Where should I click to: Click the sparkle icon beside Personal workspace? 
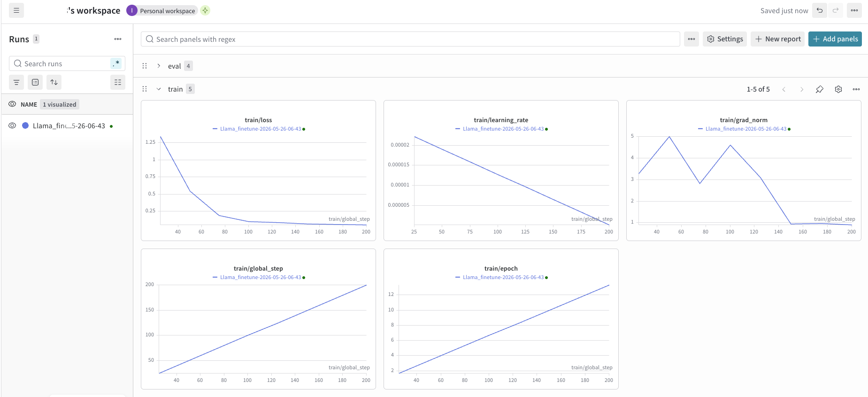pos(205,10)
